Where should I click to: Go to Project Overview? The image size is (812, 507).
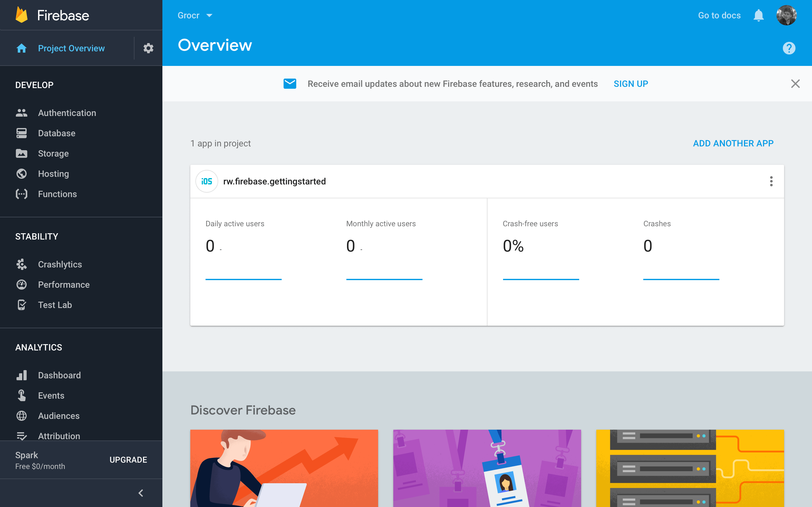tap(71, 48)
